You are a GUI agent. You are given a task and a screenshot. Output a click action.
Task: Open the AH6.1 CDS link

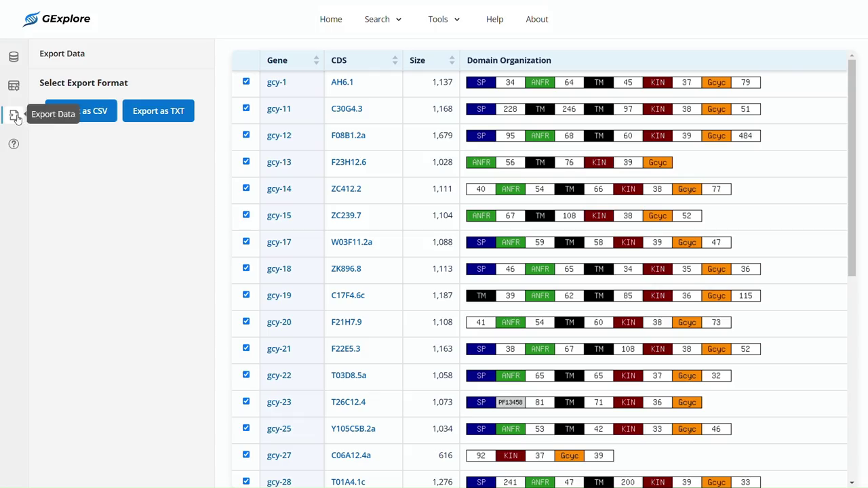pos(342,82)
